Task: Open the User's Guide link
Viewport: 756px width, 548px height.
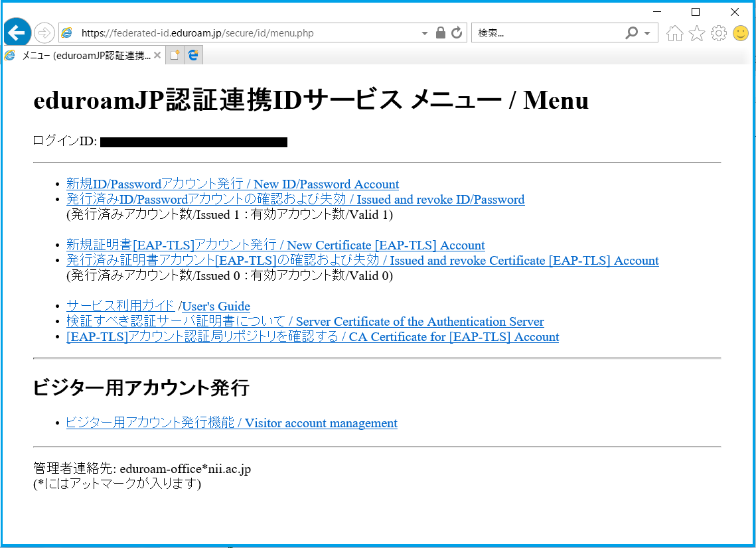Action: click(216, 307)
